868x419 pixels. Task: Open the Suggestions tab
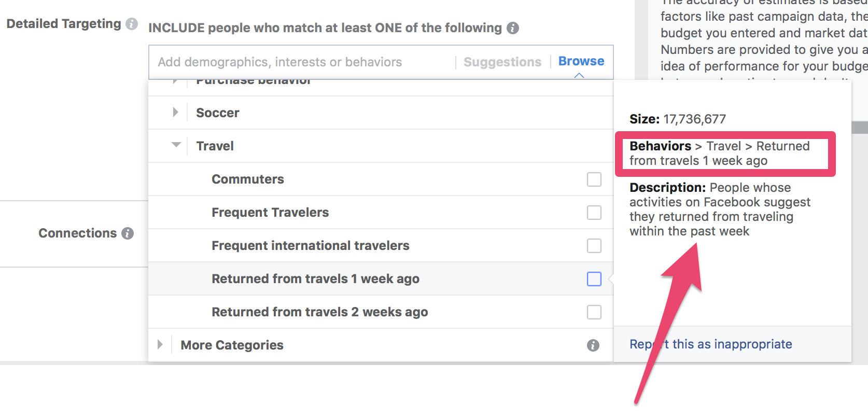pyautogui.click(x=502, y=62)
